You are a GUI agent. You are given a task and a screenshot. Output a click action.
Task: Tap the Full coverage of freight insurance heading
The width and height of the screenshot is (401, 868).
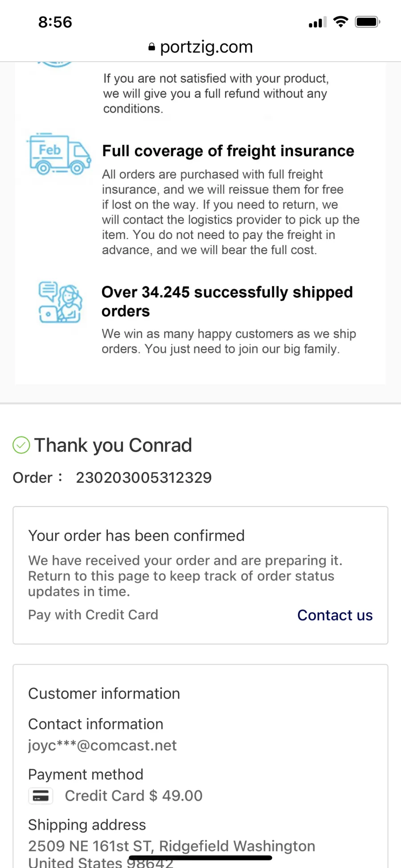pyautogui.click(x=228, y=151)
